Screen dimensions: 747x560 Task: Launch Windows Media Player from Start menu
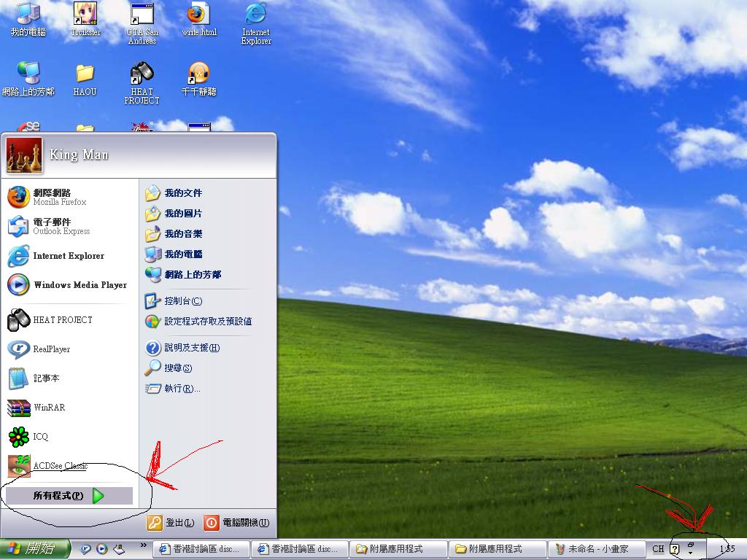coord(67,285)
